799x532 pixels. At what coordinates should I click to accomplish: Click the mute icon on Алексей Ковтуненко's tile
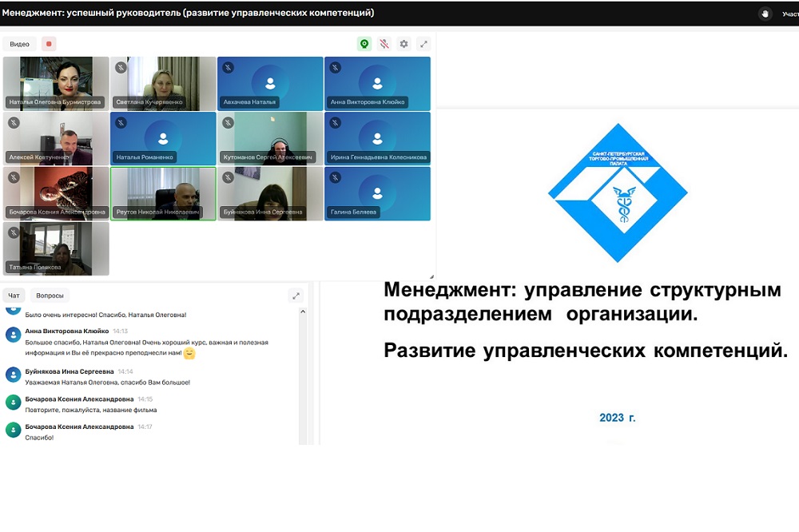click(x=12, y=124)
